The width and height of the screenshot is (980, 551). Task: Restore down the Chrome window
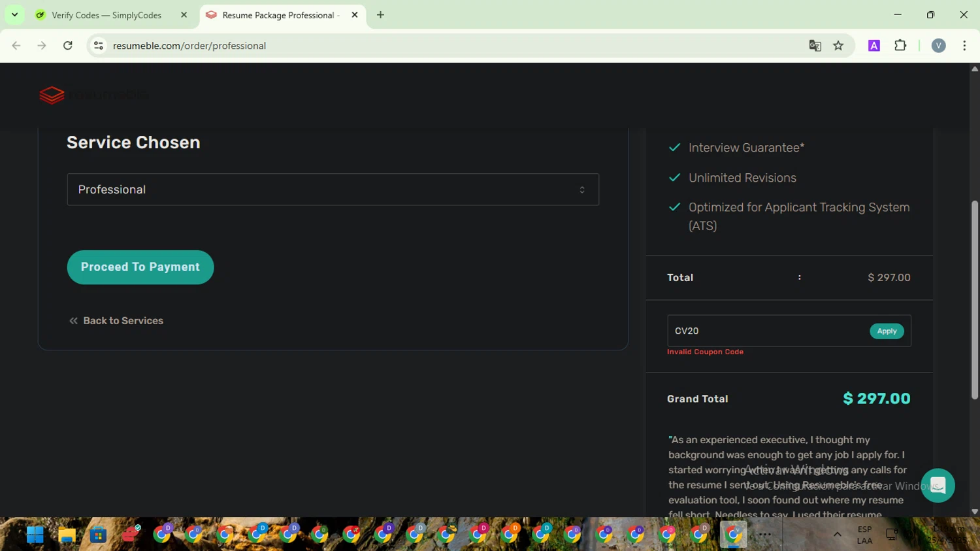coord(930,14)
